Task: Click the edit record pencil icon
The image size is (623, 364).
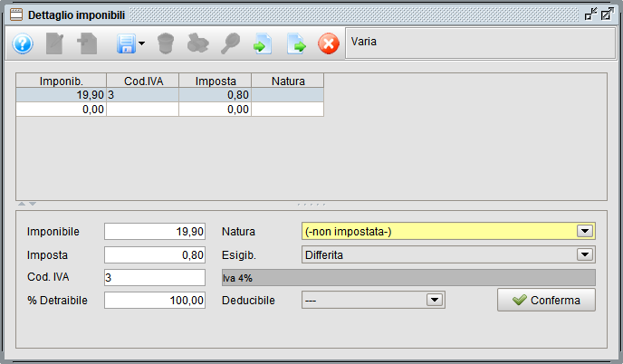Action: click(55, 43)
